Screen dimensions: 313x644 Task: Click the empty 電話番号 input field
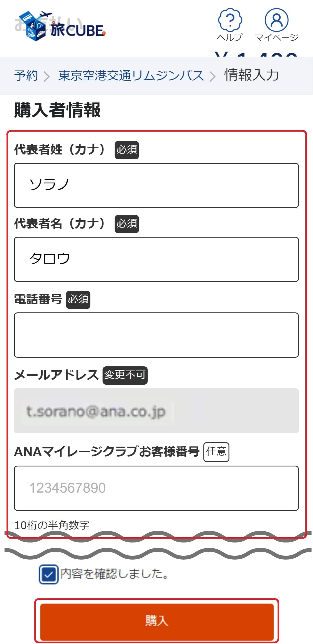tap(156, 335)
